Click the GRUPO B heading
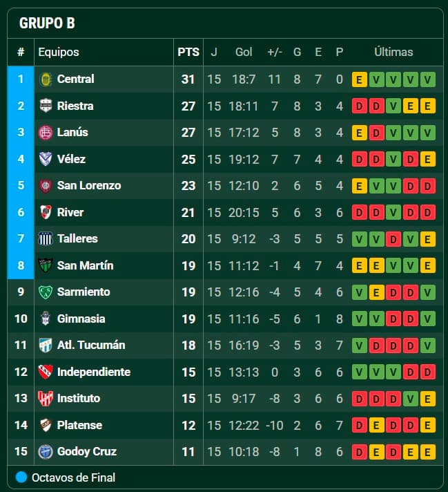The image size is (448, 492). pyautogui.click(x=47, y=23)
